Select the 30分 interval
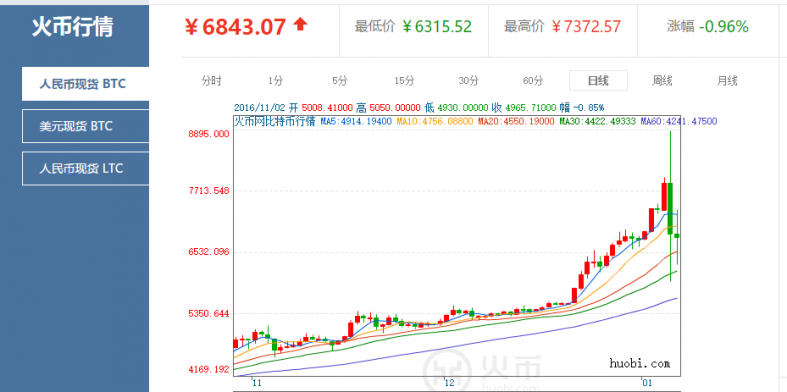 468,80
